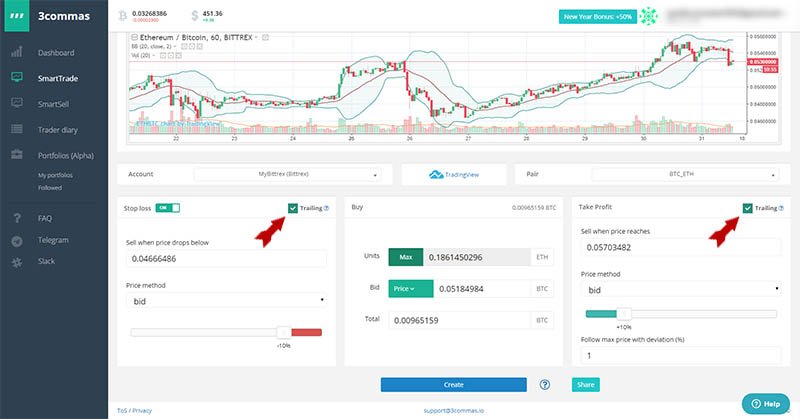Click Stop loss Trailing help icon

tap(327, 208)
